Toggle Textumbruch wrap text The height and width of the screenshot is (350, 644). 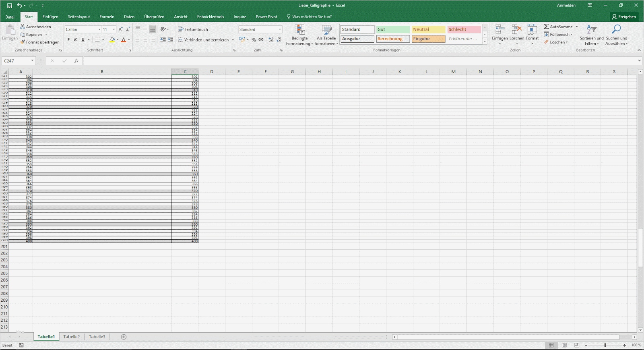pos(193,29)
